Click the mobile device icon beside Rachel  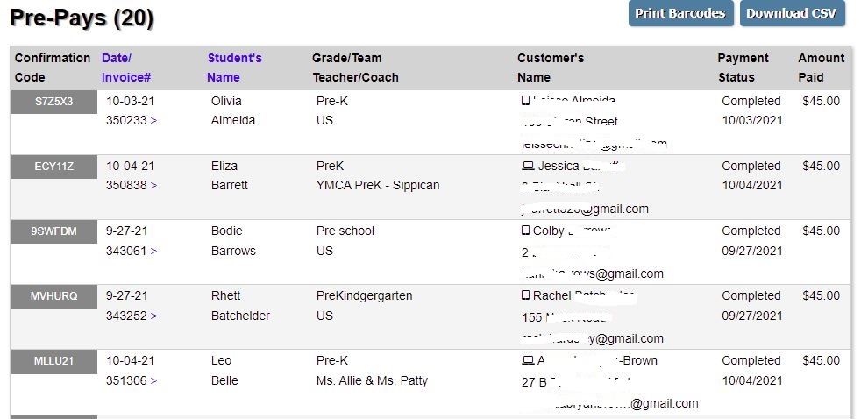pyautogui.click(x=525, y=295)
